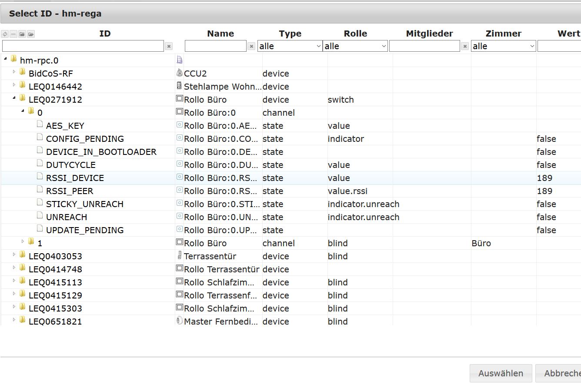Viewport: 581px width, 392px height.
Task: Click the AES_KEY file icon
Action: 40,124
